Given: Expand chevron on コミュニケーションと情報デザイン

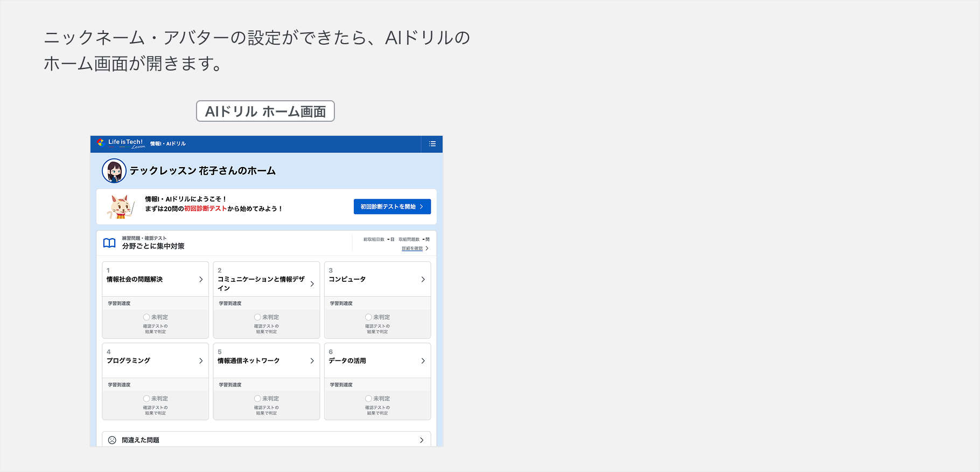Looking at the screenshot, I should [312, 284].
